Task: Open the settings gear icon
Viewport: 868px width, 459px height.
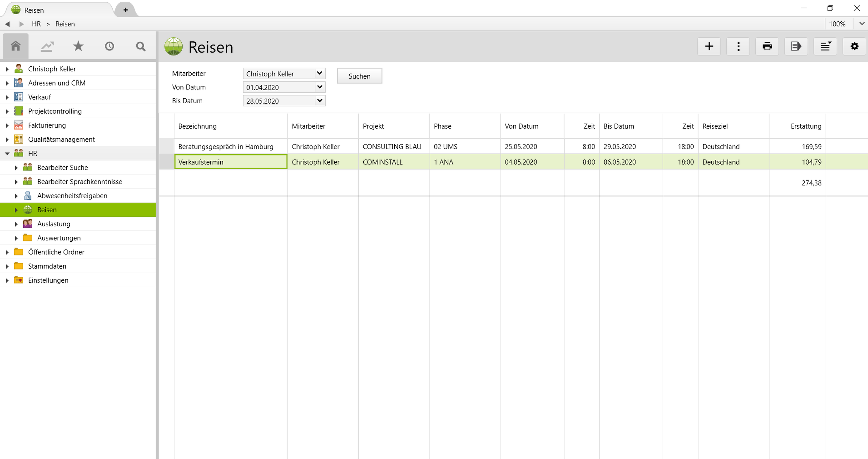Action: pos(854,46)
